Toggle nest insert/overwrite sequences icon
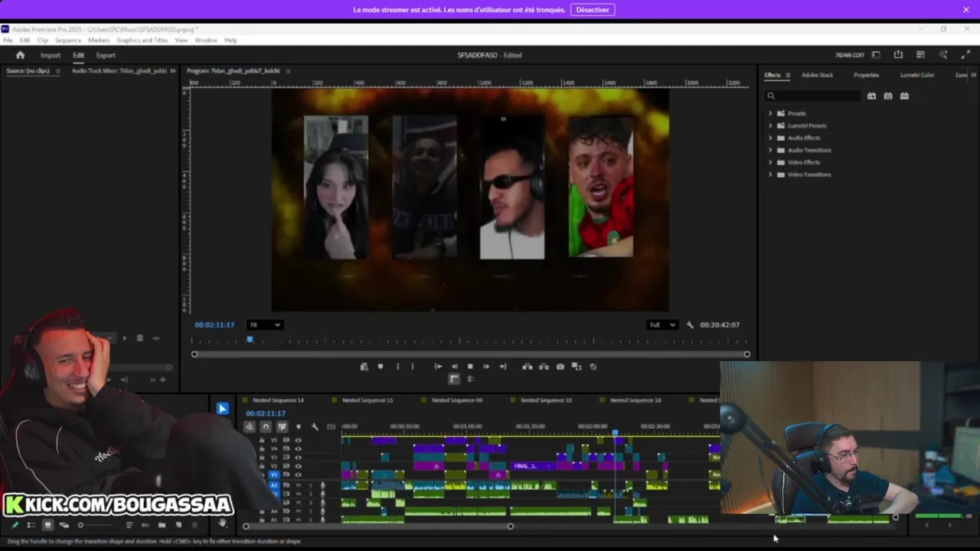Screen dimensions: 980x551 250,426
